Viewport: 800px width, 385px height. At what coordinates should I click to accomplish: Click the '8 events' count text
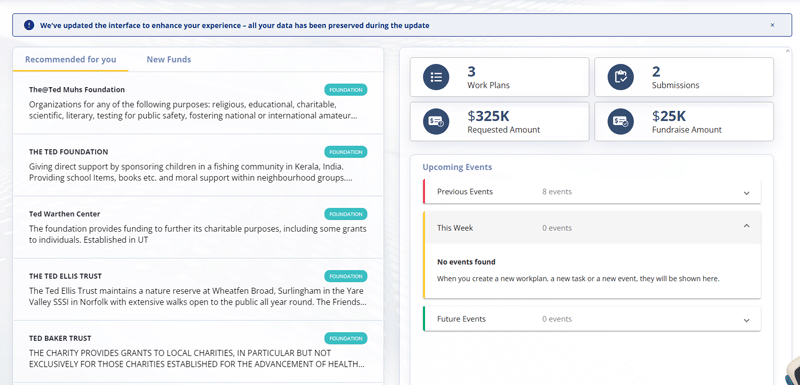pos(557,192)
